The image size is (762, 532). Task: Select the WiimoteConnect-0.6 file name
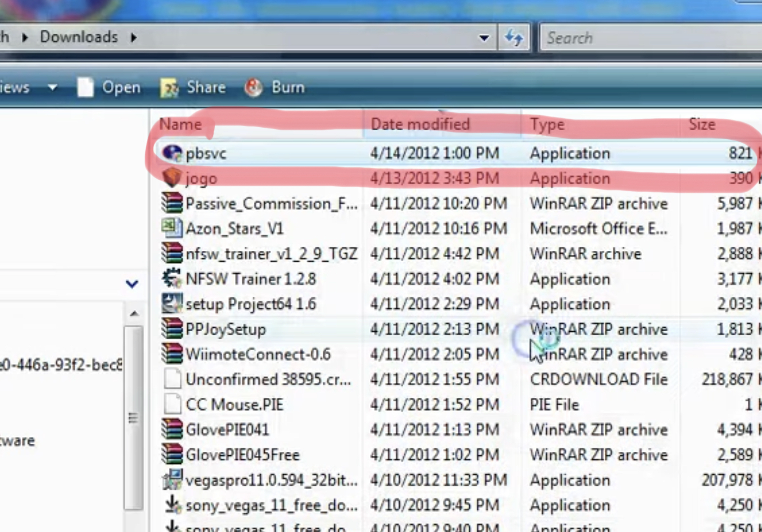pos(258,354)
